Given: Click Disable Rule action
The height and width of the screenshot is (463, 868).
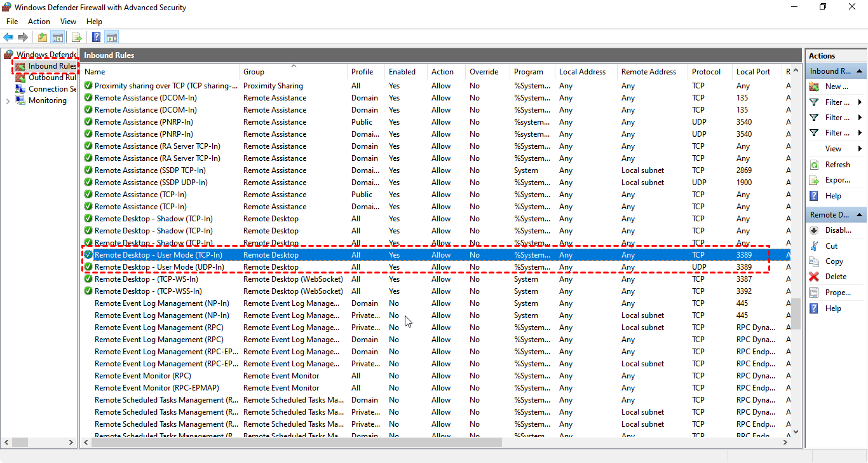Looking at the screenshot, I should 838,230.
